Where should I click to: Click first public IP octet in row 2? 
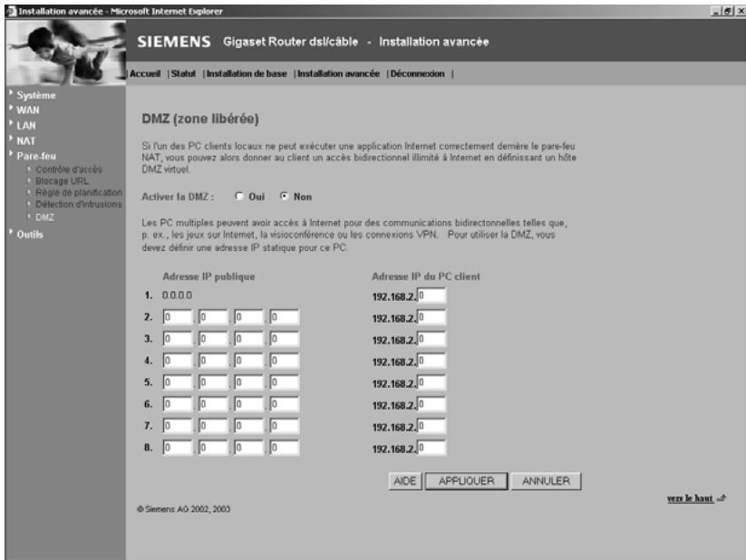[x=178, y=317]
